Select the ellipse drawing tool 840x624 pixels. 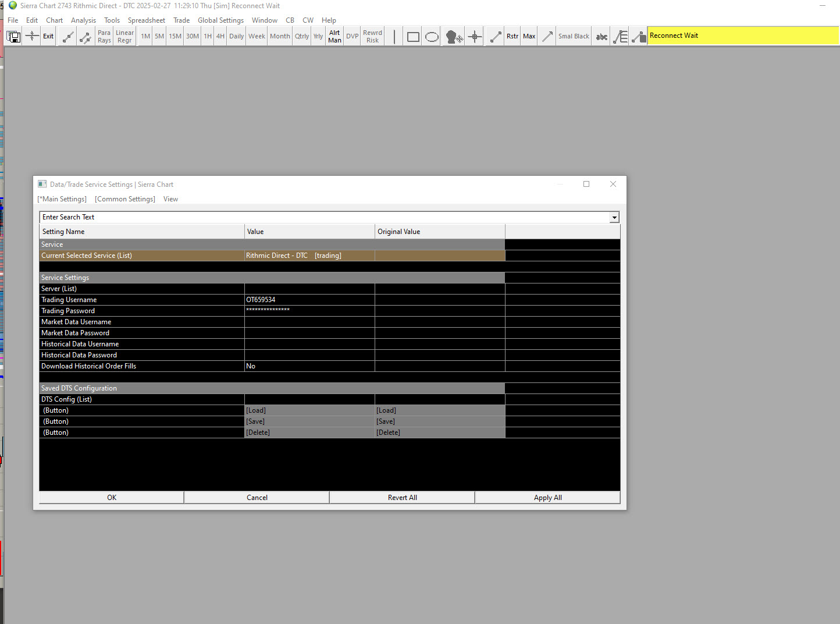pos(432,36)
